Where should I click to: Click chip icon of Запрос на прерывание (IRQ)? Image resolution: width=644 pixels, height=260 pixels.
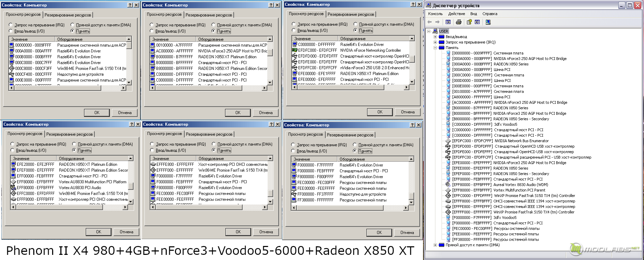[442, 42]
